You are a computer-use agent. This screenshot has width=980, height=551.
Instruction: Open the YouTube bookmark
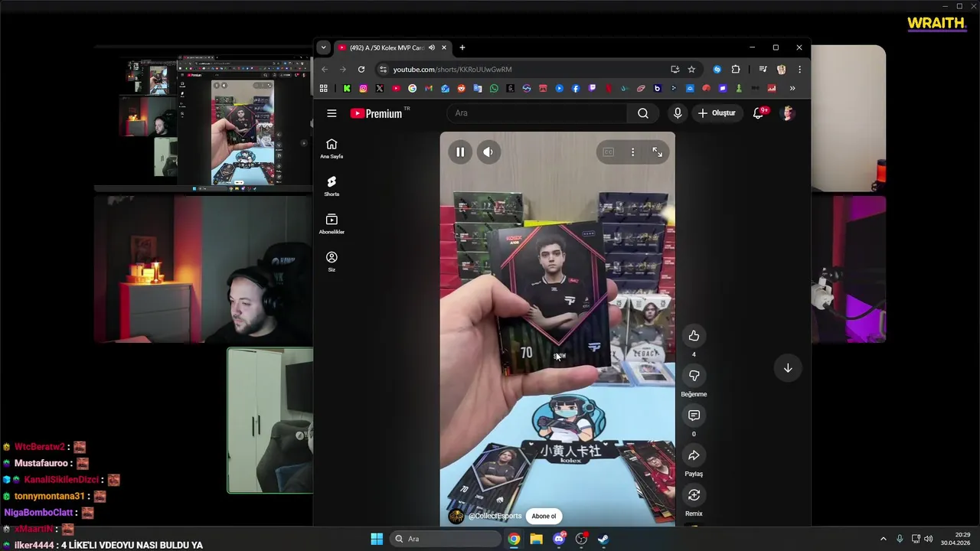point(396,89)
